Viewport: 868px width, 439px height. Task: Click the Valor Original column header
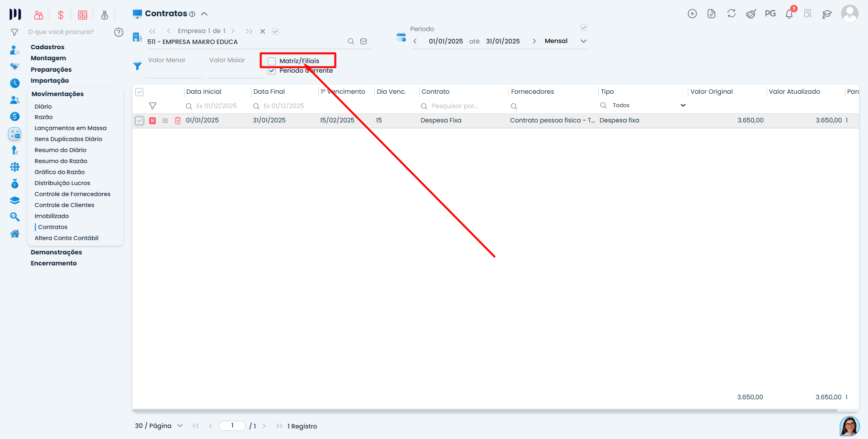pos(711,92)
